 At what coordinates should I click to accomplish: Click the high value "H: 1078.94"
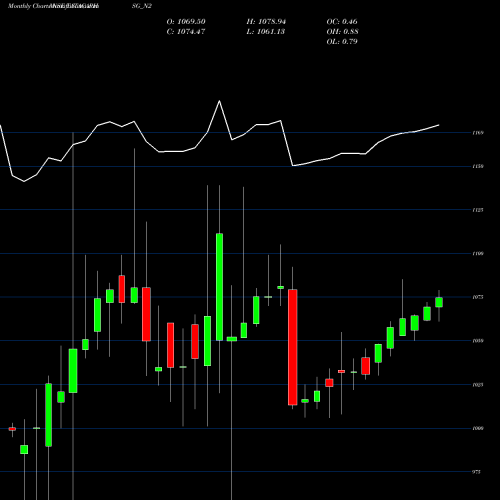pyautogui.click(x=266, y=22)
